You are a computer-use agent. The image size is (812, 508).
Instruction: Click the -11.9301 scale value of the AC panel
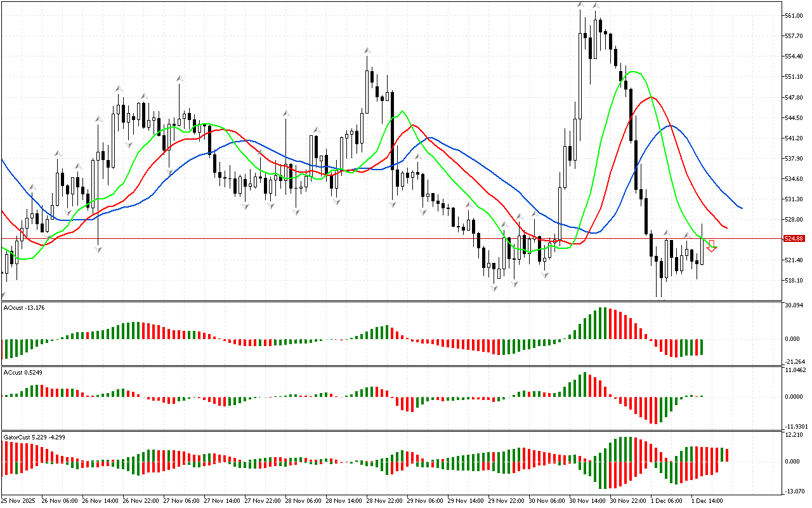point(796,427)
